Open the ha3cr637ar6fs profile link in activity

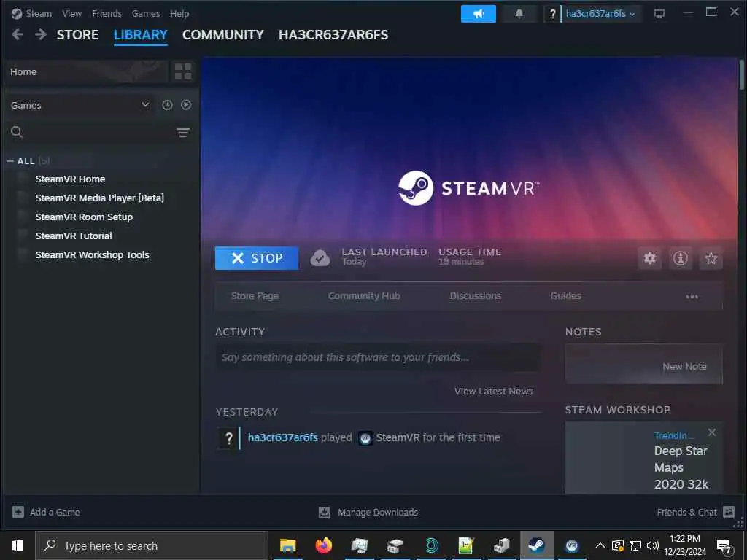(283, 437)
